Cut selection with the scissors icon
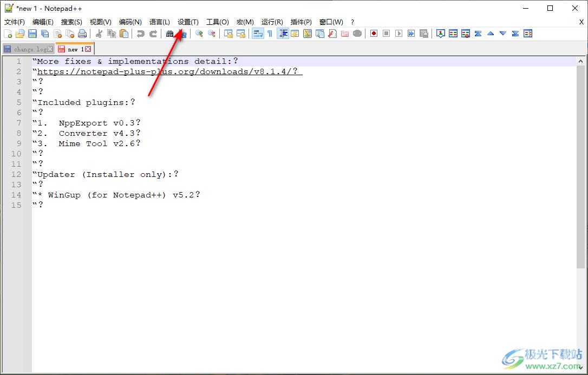This screenshot has width=588, height=375. point(99,34)
